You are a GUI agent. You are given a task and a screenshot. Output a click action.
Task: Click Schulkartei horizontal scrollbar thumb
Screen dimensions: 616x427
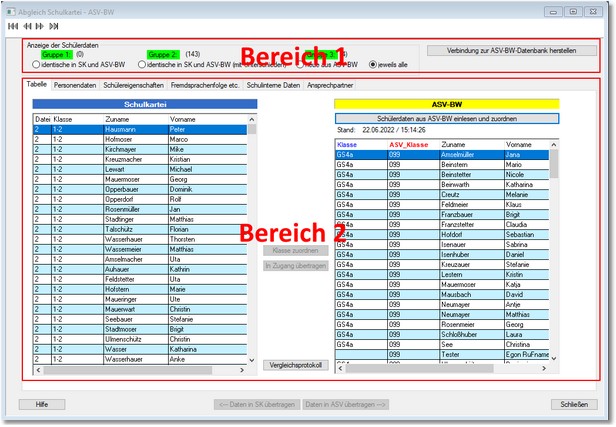128,370
